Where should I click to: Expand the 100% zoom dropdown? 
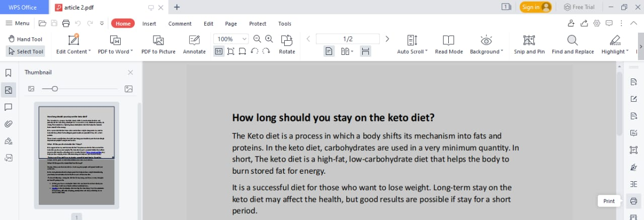click(x=245, y=39)
